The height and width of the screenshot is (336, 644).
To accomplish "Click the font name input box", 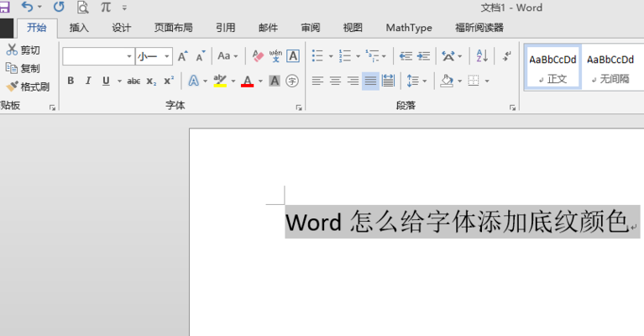I will coord(94,56).
